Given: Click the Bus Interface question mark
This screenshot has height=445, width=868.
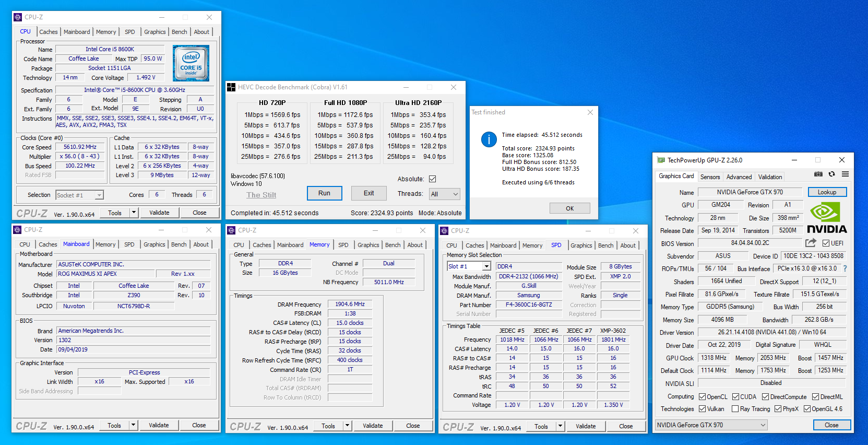Looking at the screenshot, I should pos(845,268).
